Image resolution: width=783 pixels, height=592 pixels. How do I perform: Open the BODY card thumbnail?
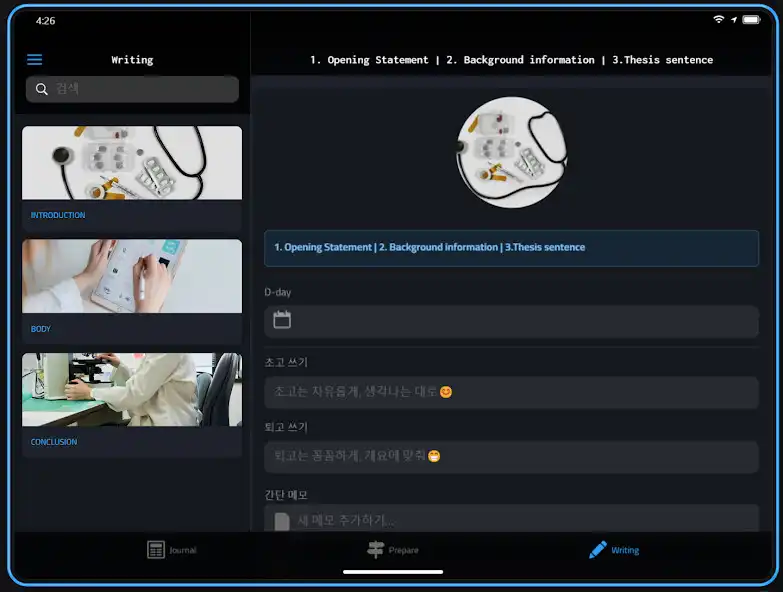click(132, 276)
